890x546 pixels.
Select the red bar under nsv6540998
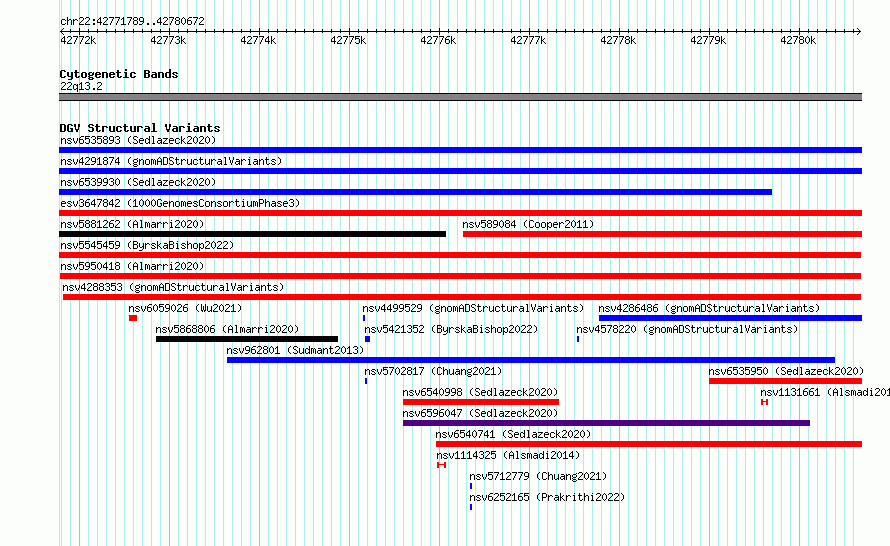pos(481,402)
